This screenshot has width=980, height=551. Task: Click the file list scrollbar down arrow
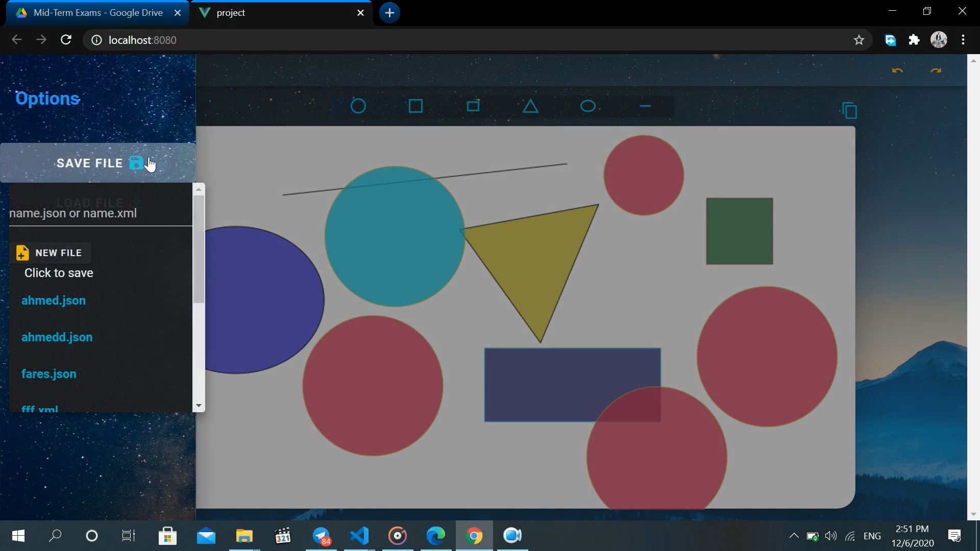click(x=199, y=406)
